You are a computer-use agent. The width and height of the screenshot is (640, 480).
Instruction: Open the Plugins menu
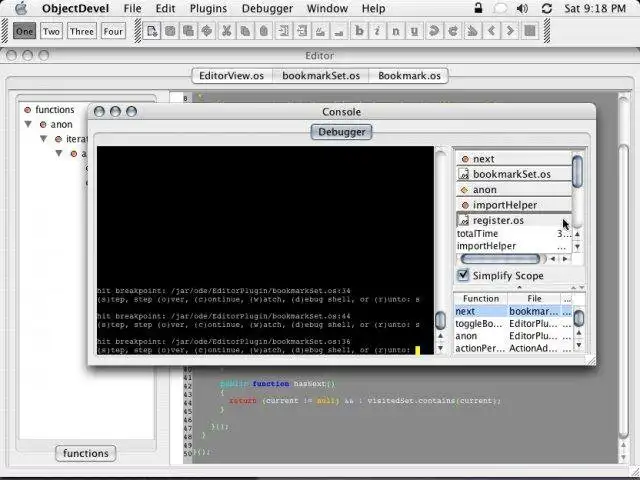pos(208,8)
